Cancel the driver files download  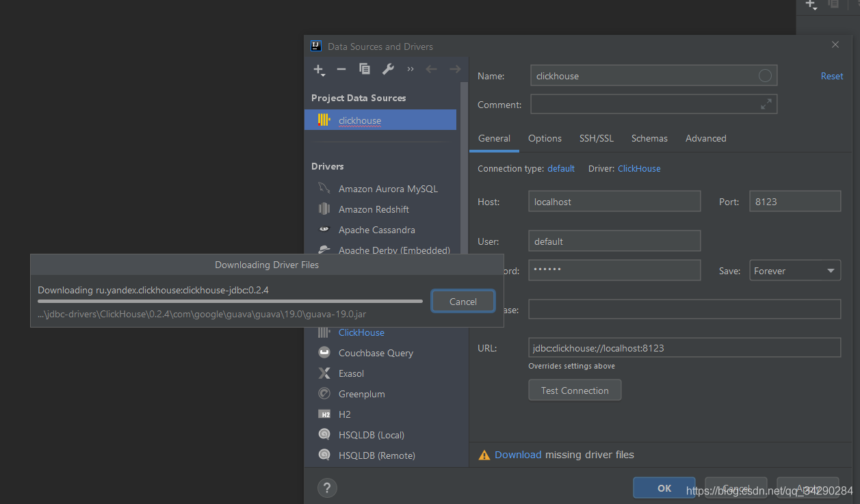point(463,302)
